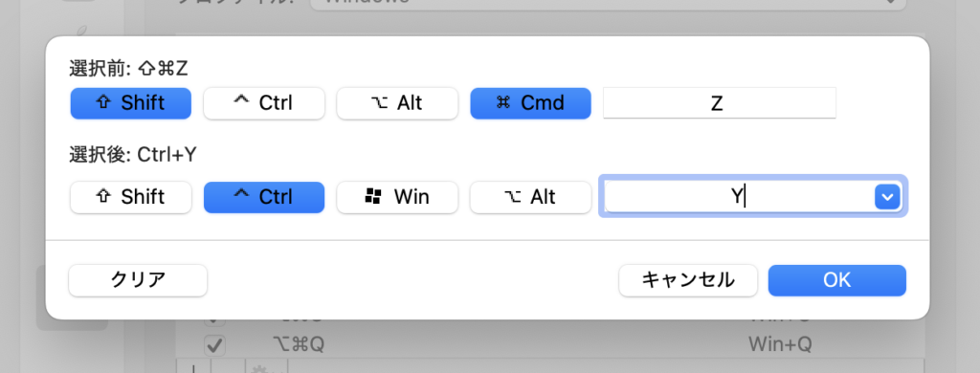This screenshot has width=980, height=373.
Task: Enable Alt modifier in the 選択前 row
Action: click(397, 103)
